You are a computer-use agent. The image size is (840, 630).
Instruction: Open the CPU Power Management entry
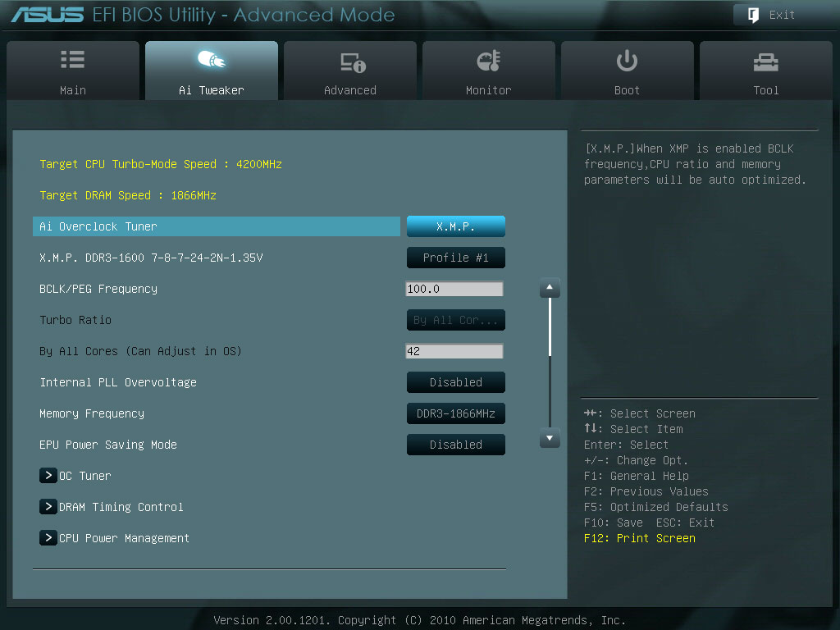(125, 538)
